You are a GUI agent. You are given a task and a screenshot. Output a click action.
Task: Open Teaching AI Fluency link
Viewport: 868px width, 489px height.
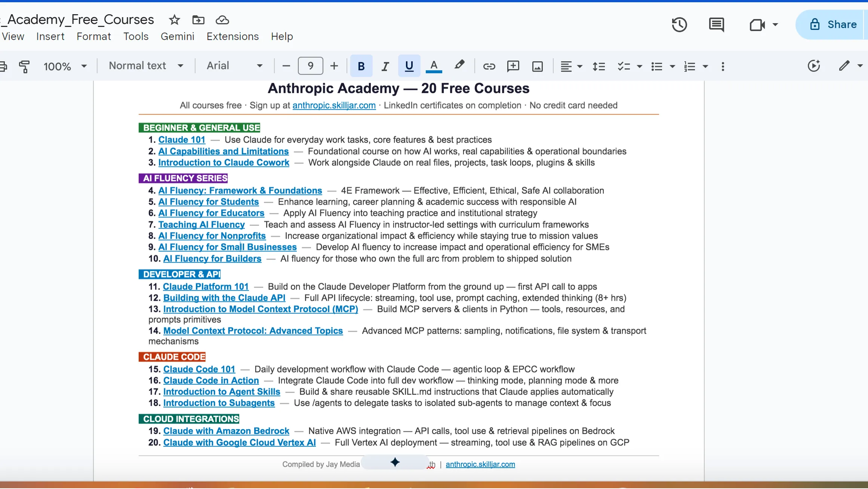(x=201, y=225)
